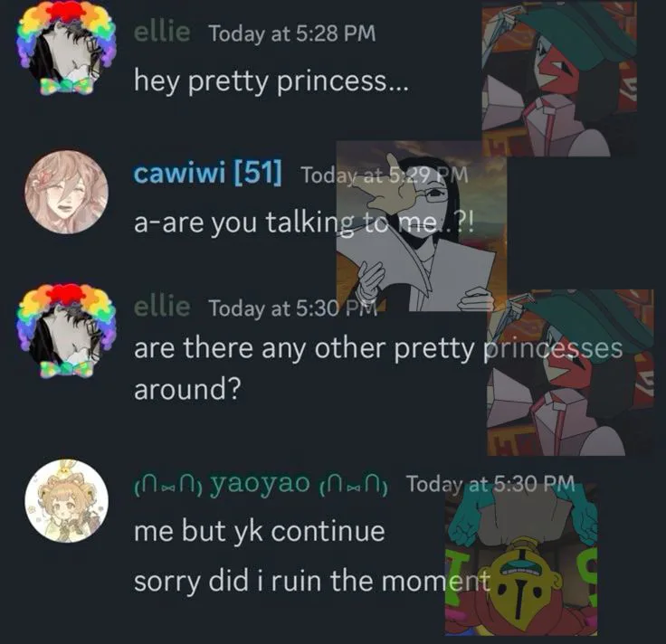Open ellie's rainbow clown avatar on first message
This screenshot has width=666, height=644.
[67, 50]
